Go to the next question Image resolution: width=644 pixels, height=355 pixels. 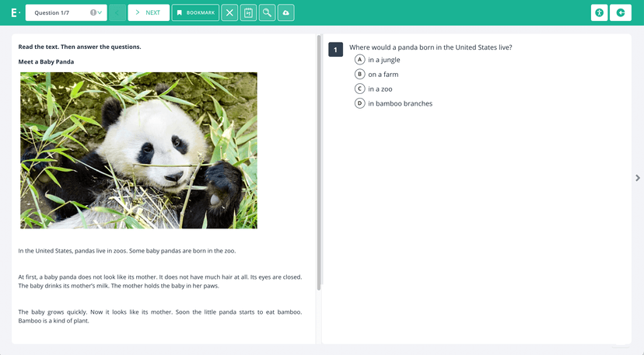coord(148,12)
